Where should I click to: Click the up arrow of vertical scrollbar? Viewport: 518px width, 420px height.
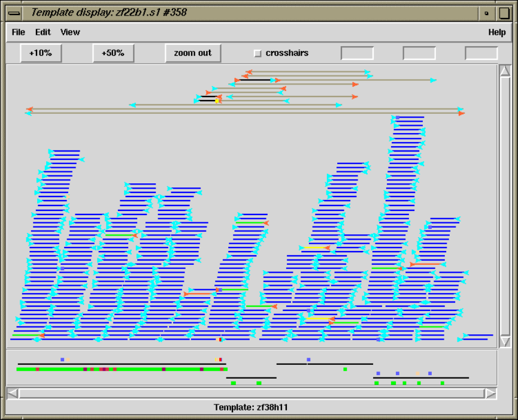(505, 71)
